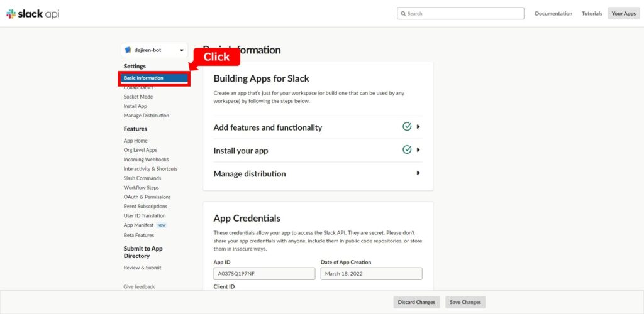644x314 pixels.
Task: Click the Submit to App Directory heading
Action: click(x=143, y=252)
